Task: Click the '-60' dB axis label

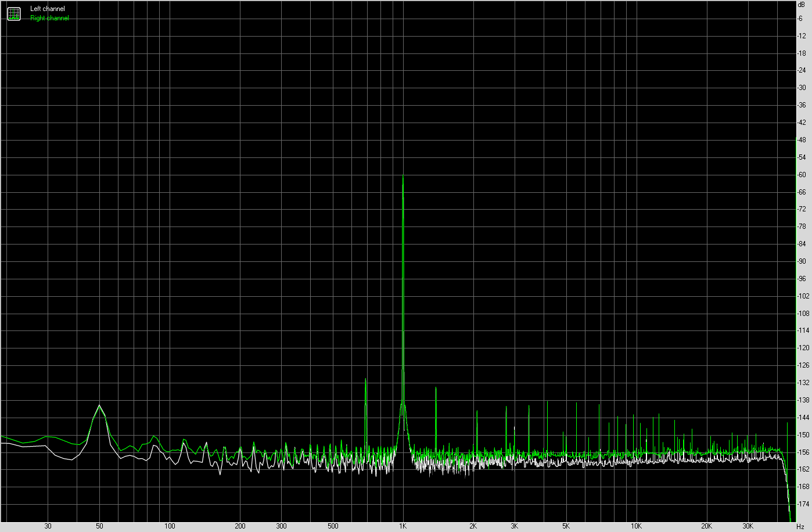Action: (x=802, y=175)
